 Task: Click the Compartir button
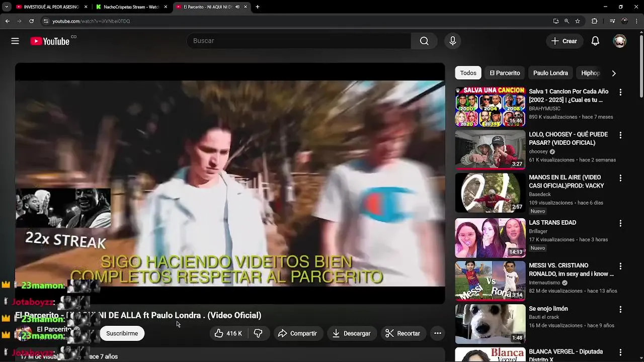coord(297,333)
